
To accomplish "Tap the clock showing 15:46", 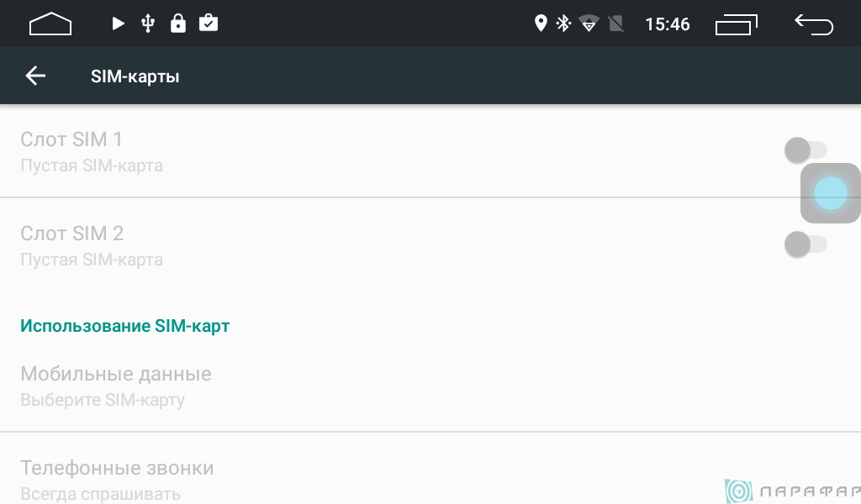I will point(667,24).
